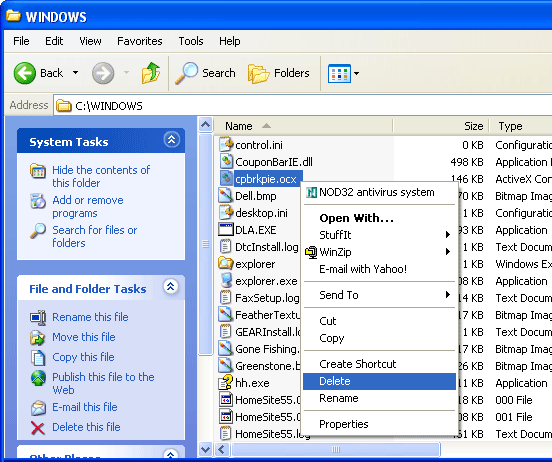The image size is (552, 462).
Task: Click Copy this file link
Action: point(83,357)
